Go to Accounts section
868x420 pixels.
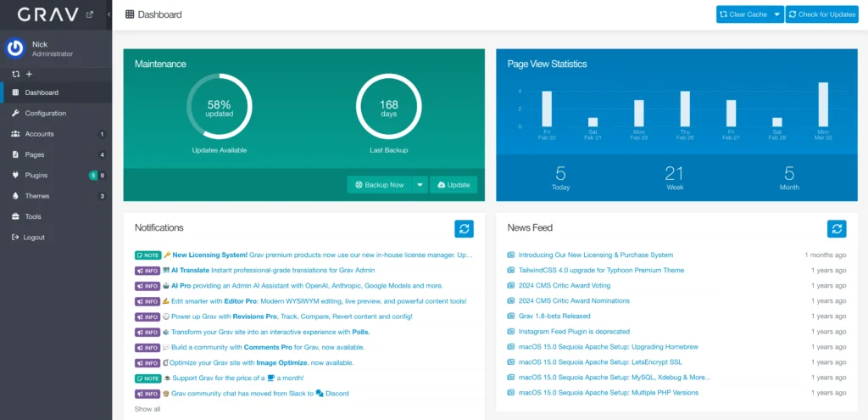click(56, 134)
